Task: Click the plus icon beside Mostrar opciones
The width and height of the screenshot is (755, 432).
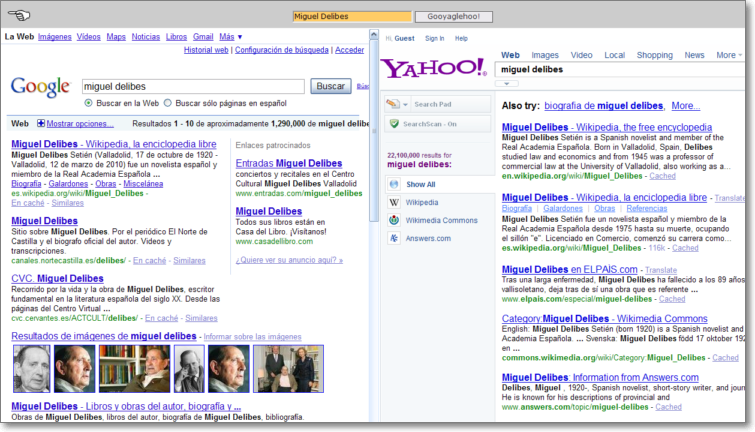Action: pyautogui.click(x=41, y=123)
